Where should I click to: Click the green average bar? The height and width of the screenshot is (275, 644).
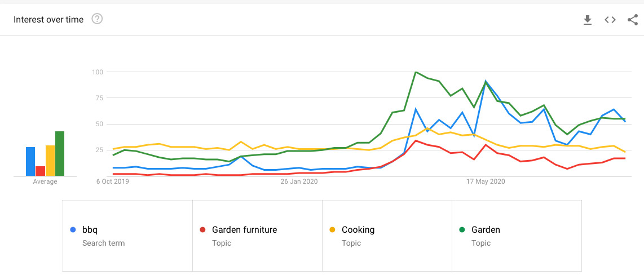coord(60,153)
